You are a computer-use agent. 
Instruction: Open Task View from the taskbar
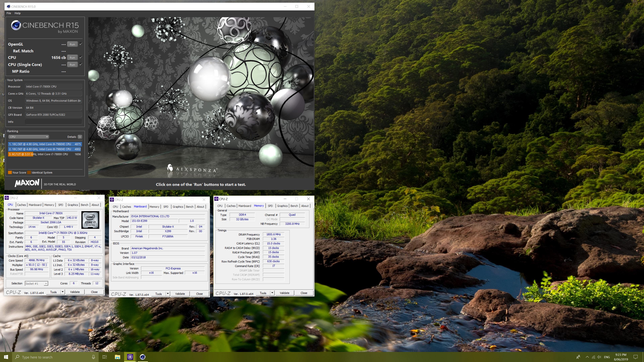click(105, 357)
